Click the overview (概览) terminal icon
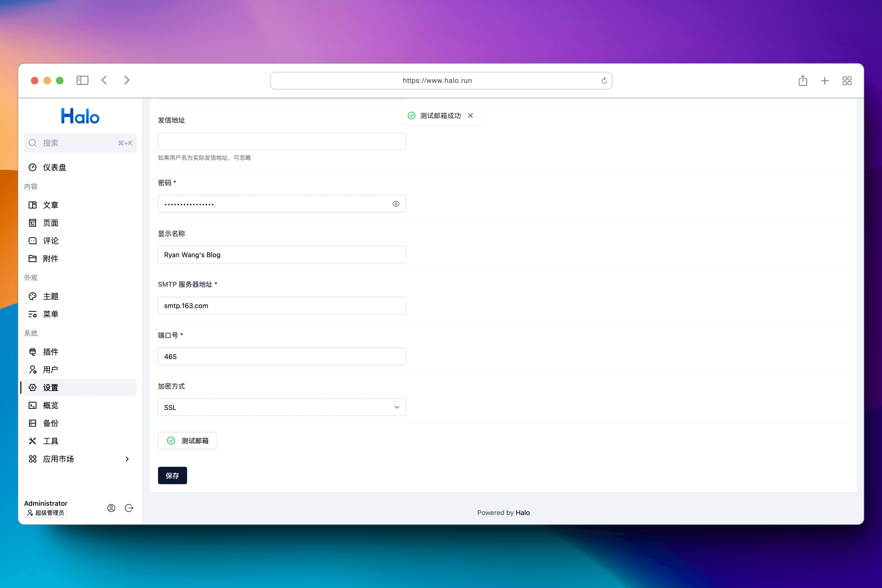Image resolution: width=882 pixels, height=588 pixels. pos(33,405)
